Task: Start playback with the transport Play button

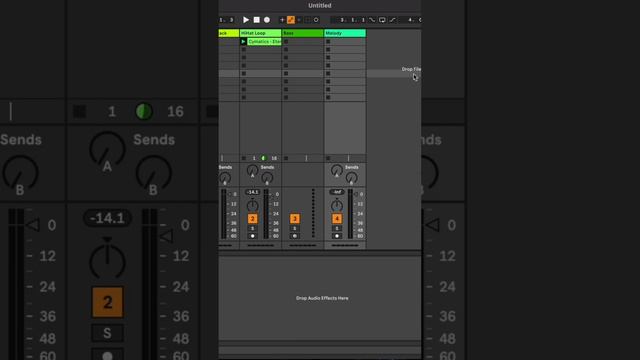Action: coord(246,20)
